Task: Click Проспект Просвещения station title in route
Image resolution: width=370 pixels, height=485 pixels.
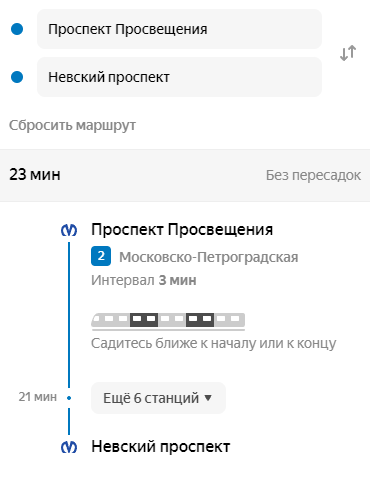Action: click(182, 230)
